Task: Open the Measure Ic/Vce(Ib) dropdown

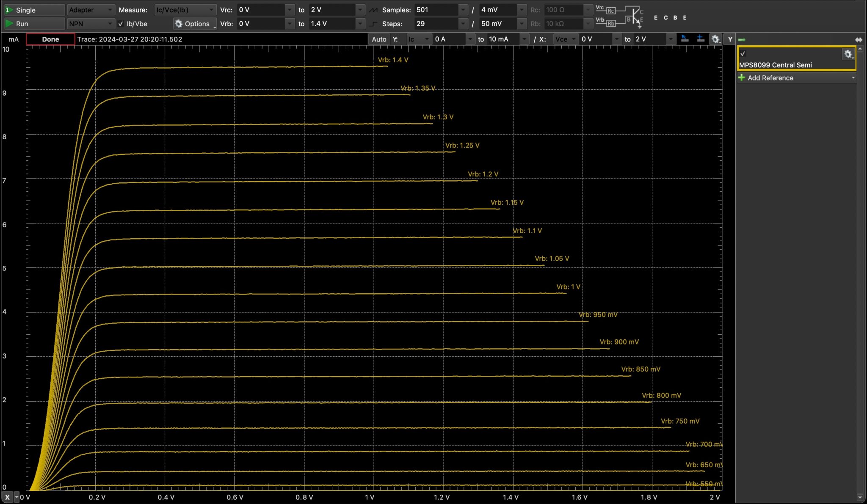Action: pyautogui.click(x=185, y=10)
